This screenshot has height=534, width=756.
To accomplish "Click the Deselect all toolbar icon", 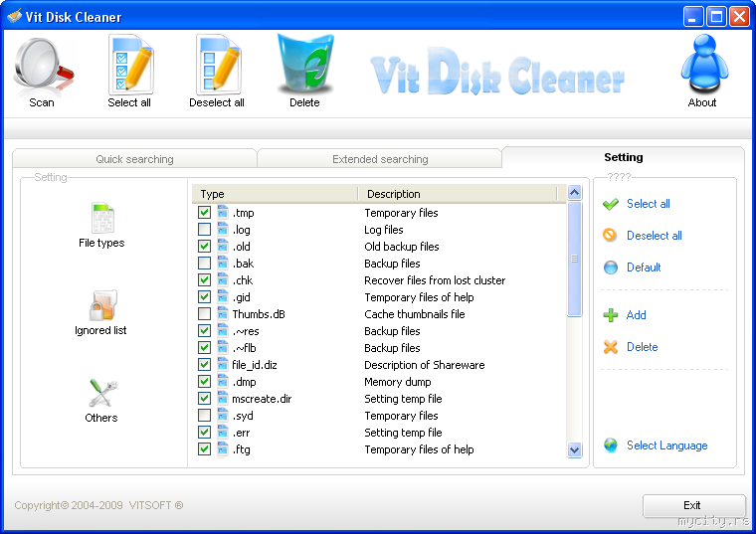I will tap(218, 65).
